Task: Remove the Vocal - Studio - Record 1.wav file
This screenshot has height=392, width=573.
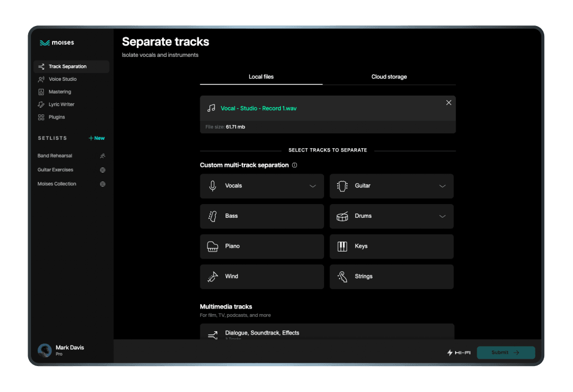Action: [x=449, y=103]
